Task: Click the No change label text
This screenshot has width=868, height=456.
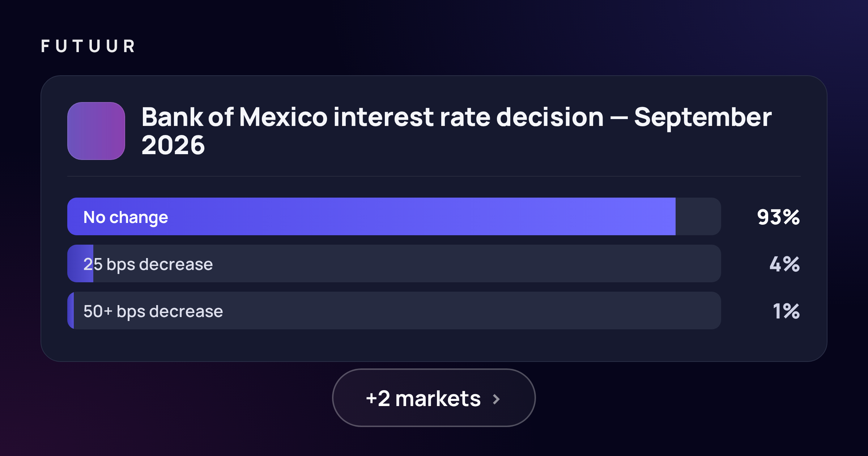Action: click(125, 217)
